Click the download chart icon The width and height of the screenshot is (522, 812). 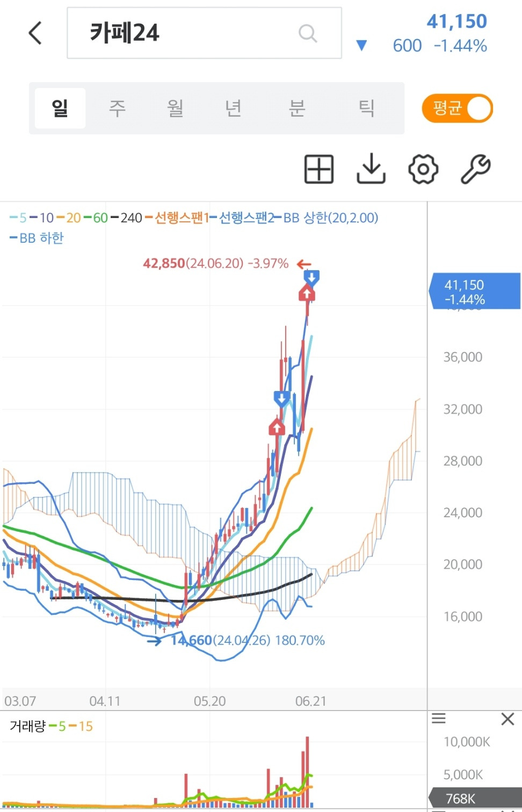371,169
